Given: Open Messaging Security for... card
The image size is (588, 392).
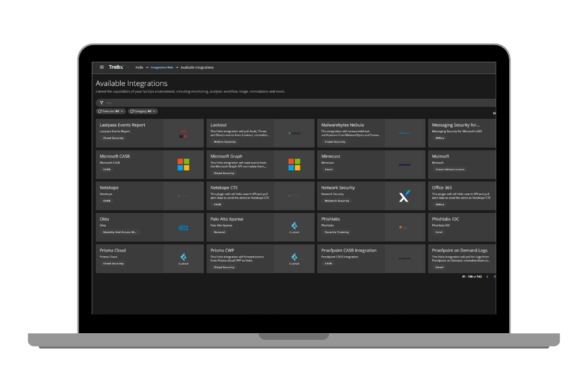Looking at the screenshot, I should pos(462,133).
